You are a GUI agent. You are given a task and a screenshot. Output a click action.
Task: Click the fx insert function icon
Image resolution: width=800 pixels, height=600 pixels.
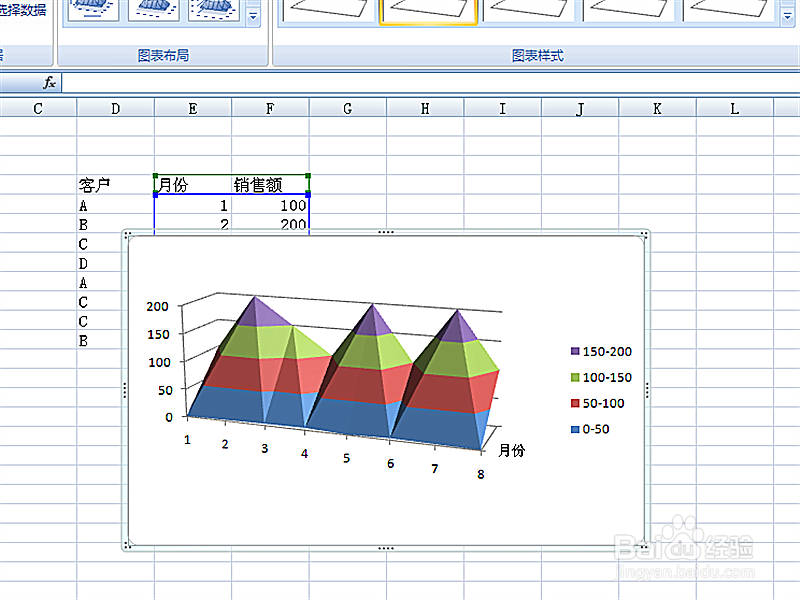point(49,83)
